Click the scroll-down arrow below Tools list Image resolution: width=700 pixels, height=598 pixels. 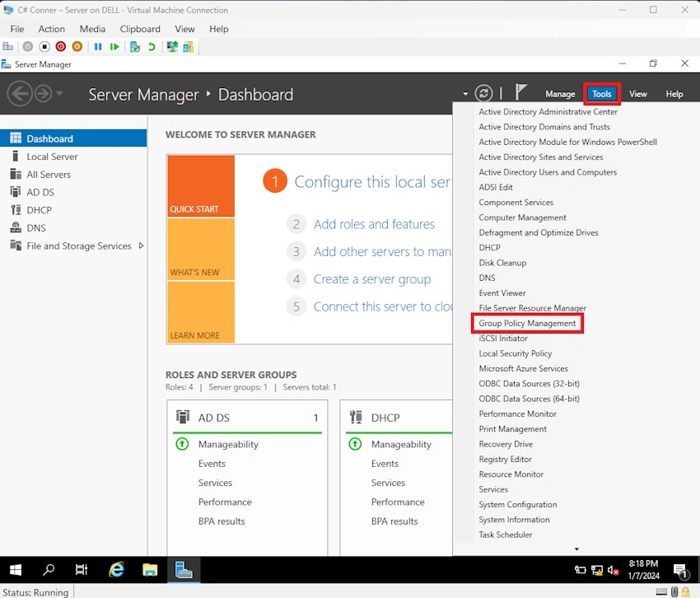(x=576, y=549)
